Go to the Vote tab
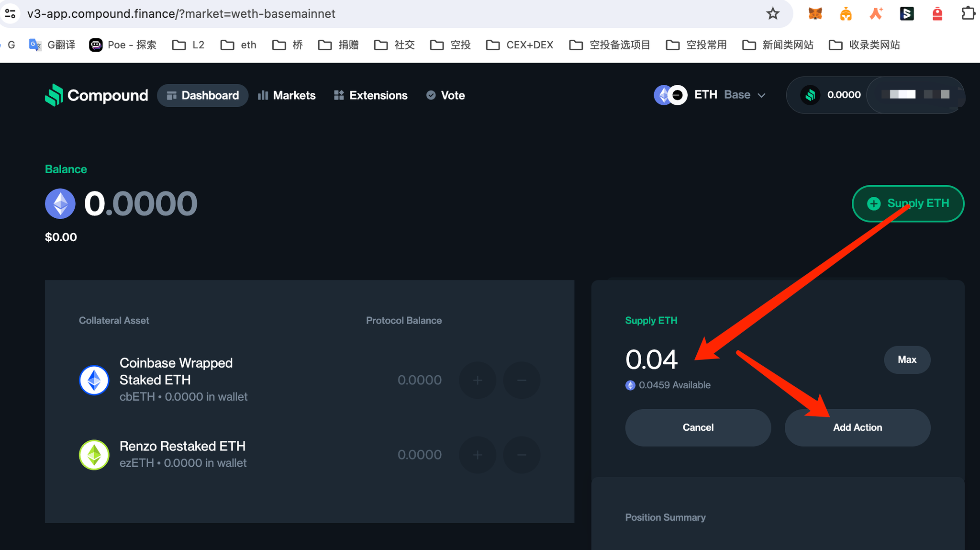Image resolution: width=980 pixels, height=550 pixels. click(445, 95)
